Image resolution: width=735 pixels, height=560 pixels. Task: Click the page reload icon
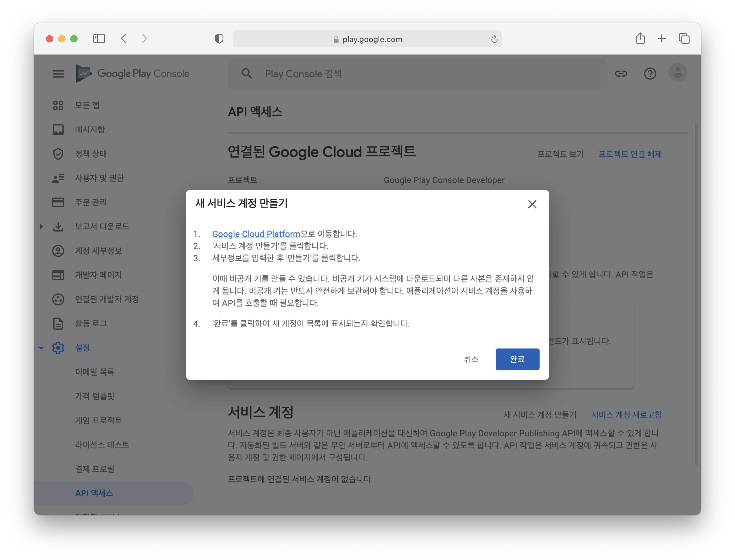pyautogui.click(x=494, y=39)
